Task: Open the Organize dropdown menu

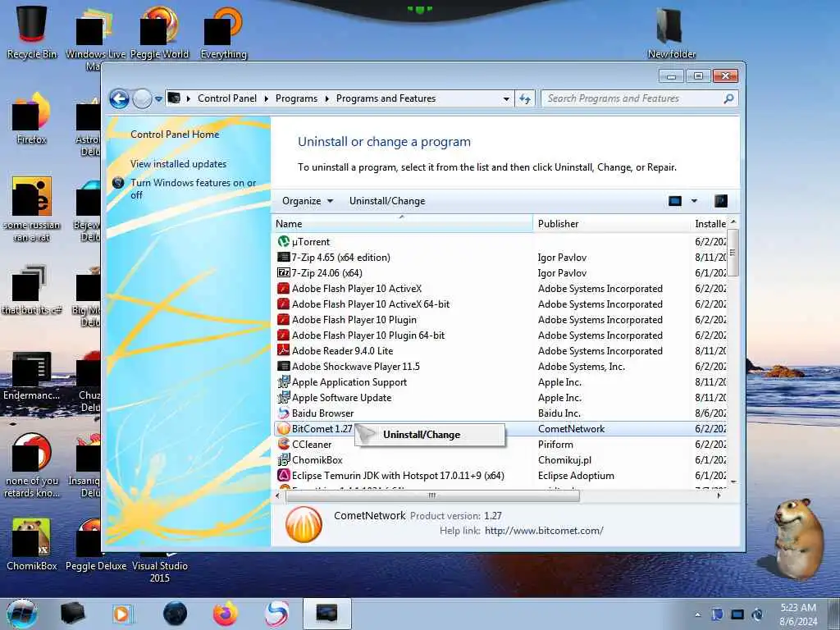Action: coord(308,201)
